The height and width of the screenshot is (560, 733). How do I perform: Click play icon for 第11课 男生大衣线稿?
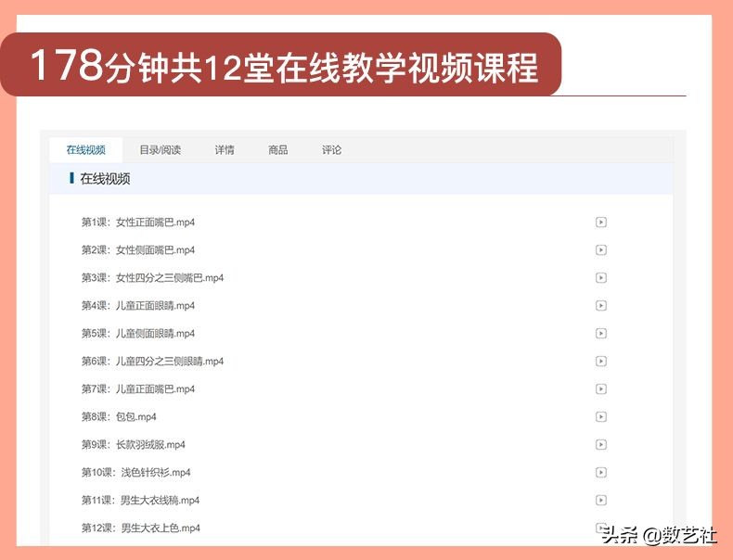pyautogui.click(x=601, y=501)
